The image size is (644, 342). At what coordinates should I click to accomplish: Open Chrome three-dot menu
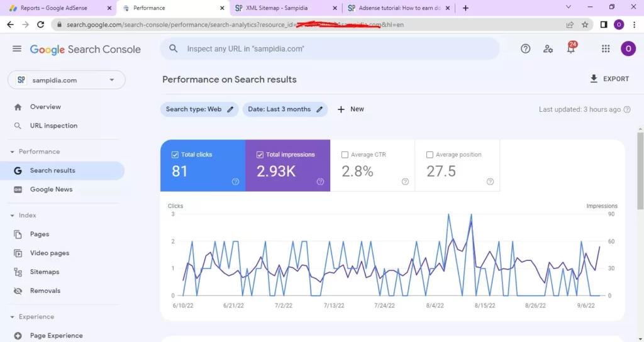pyautogui.click(x=634, y=25)
